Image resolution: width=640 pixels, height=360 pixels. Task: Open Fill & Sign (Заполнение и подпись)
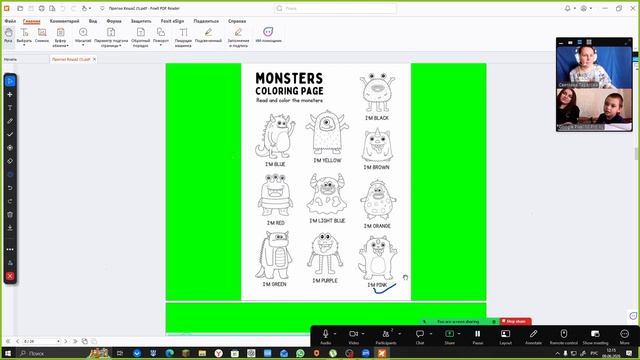[238, 37]
